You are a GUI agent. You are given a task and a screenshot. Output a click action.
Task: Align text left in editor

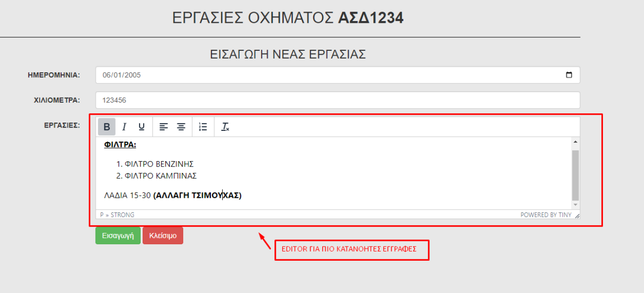pos(164,127)
